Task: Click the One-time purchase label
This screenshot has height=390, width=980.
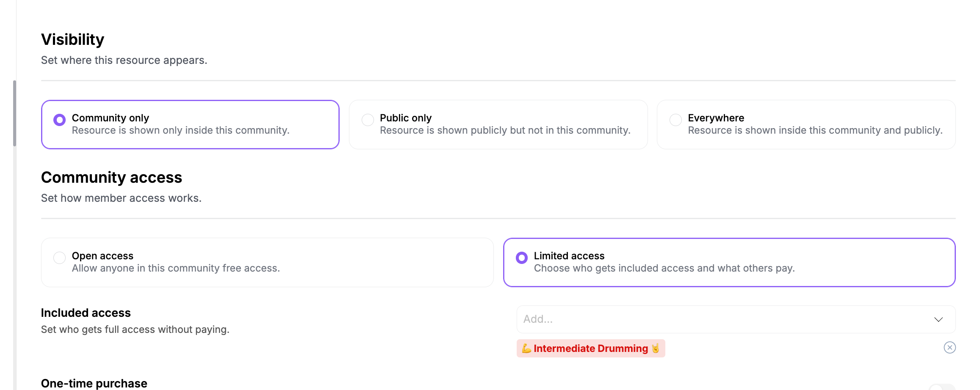Action: coord(94,383)
